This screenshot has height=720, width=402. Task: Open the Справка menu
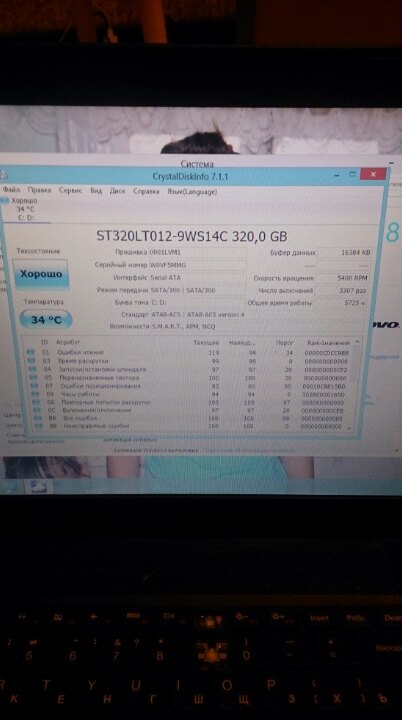click(146, 191)
